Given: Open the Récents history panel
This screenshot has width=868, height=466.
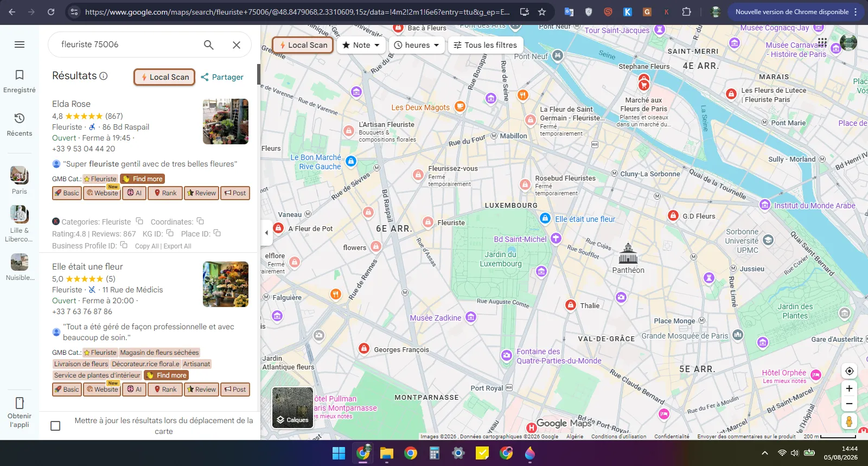Looking at the screenshot, I should pyautogui.click(x=20, y=124).
